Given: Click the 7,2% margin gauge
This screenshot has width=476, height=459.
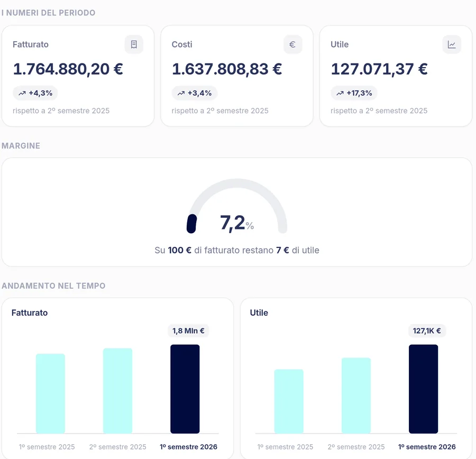Looking at the screenshot, I should 237,206.
